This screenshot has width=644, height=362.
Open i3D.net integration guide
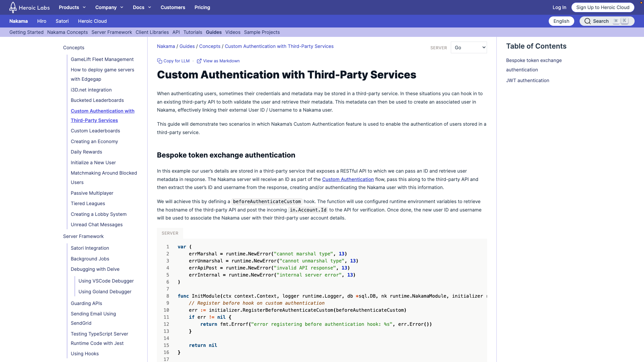click(91, 90)
